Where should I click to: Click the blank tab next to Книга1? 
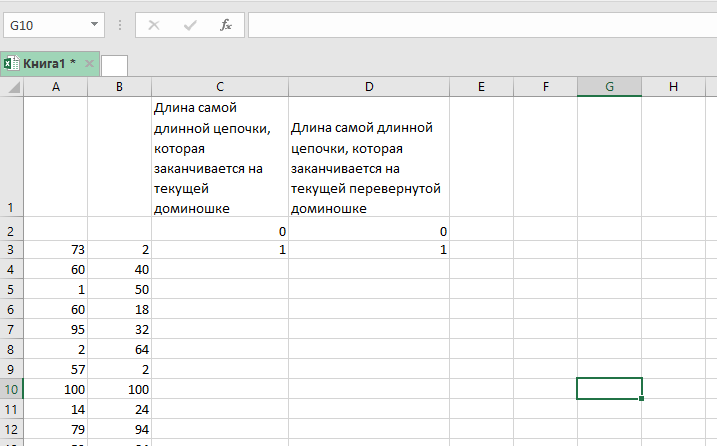[114, 65]
